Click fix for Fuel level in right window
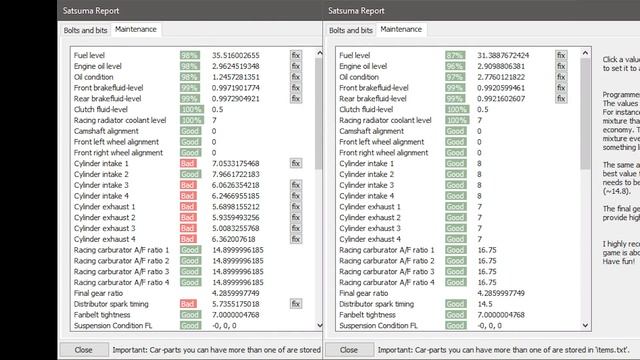640x360 pixels. [x=561, y=55]
